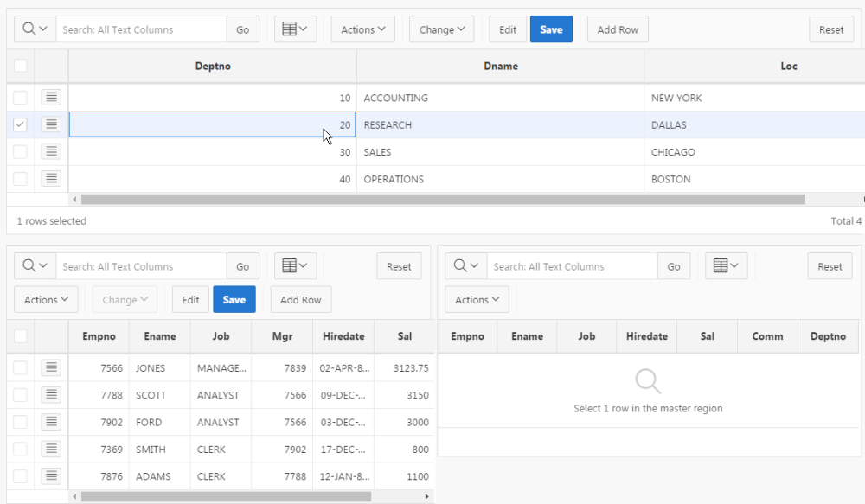Viewport: 865px width, 504px height.
Task: Click Hiredate column header in employees grid
Action: coord(343,336)
